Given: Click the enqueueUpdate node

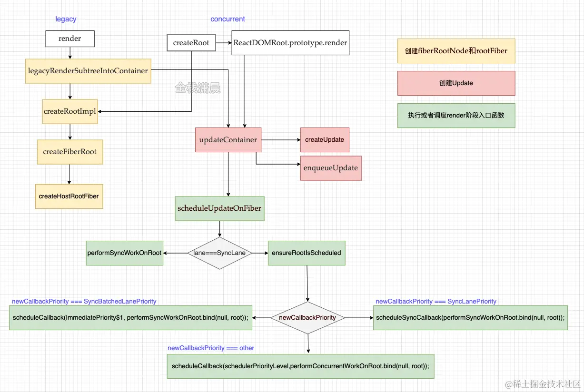Looking at the screenshot, I should 331,168.
